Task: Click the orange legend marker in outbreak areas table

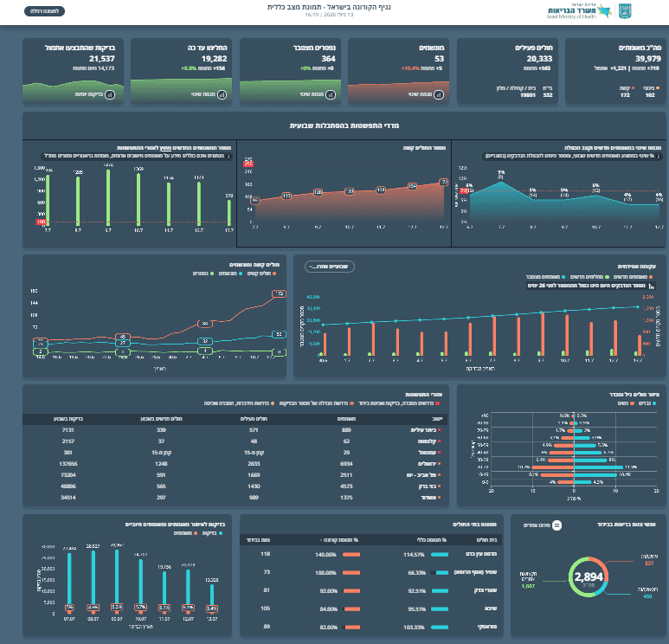Action: tap(352, 403)
